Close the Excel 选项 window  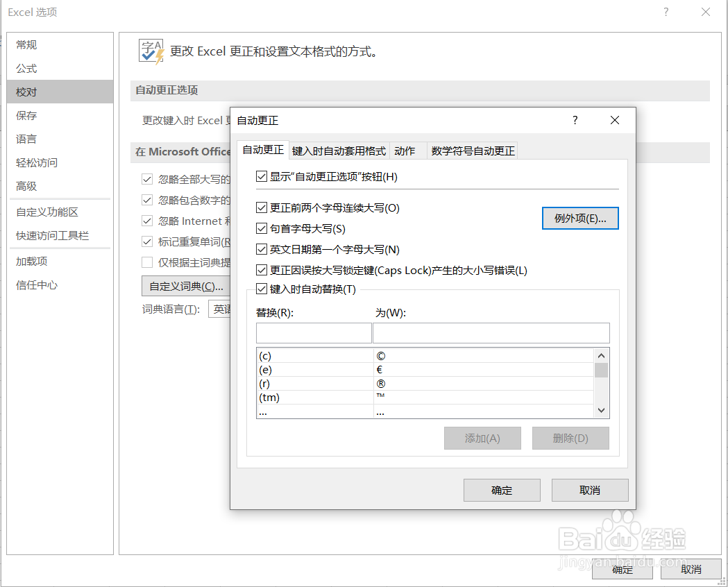[x=705, y=12]
